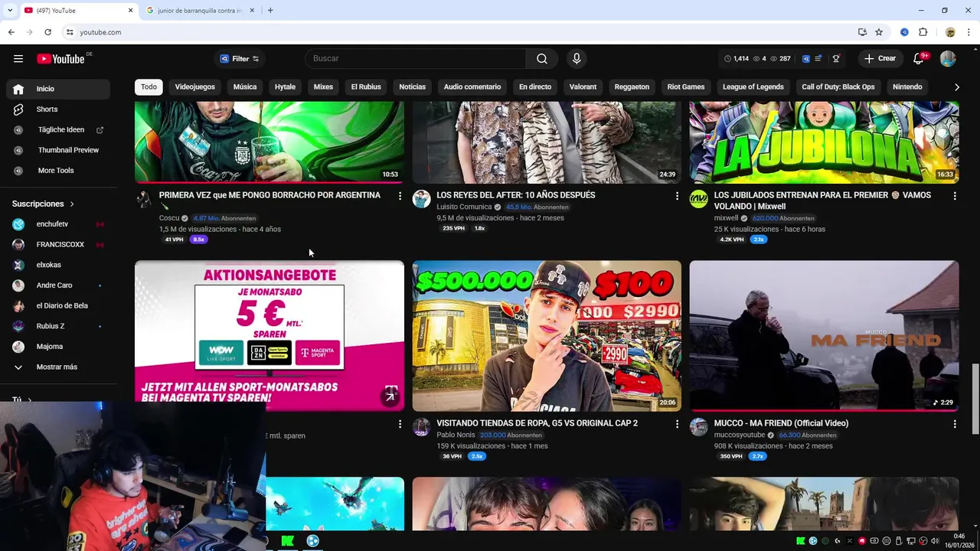Screen dimensions: 980x551
Task: Select the Todo chip
Action: point(149,87)
